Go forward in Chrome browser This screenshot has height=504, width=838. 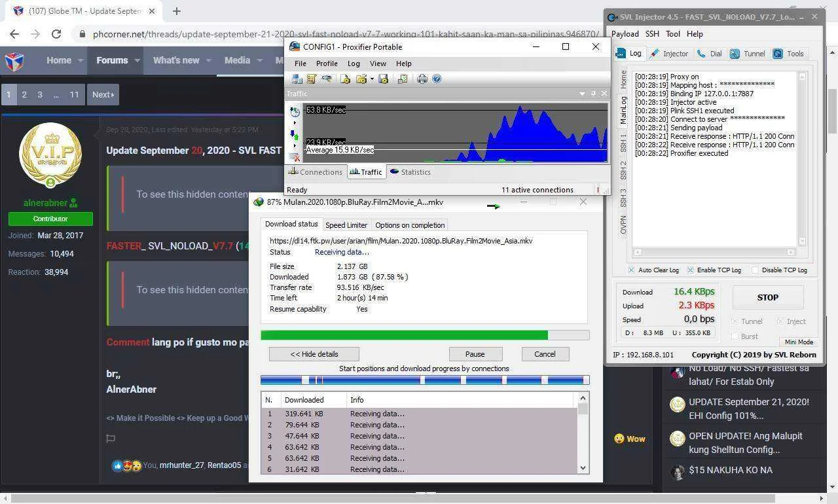click(x=35, y=34)
